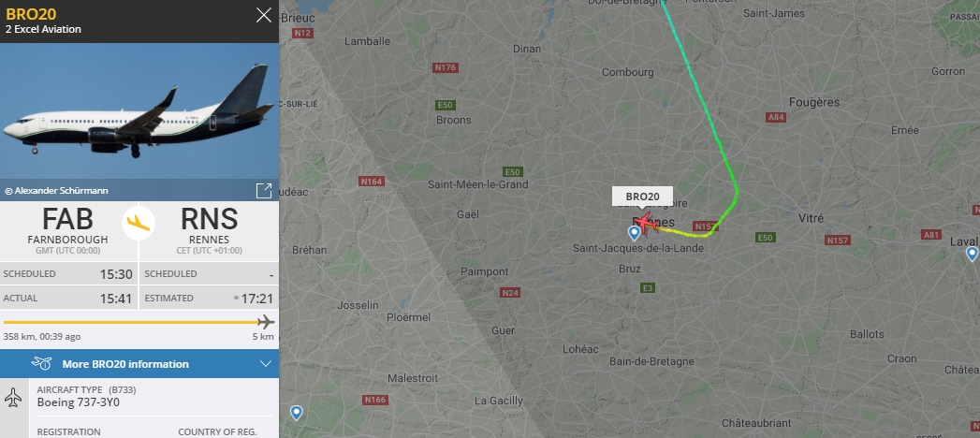The image size is (980, 438).
Task: Select the airport pin in the bottom-left map area
Action: point(297,413)
